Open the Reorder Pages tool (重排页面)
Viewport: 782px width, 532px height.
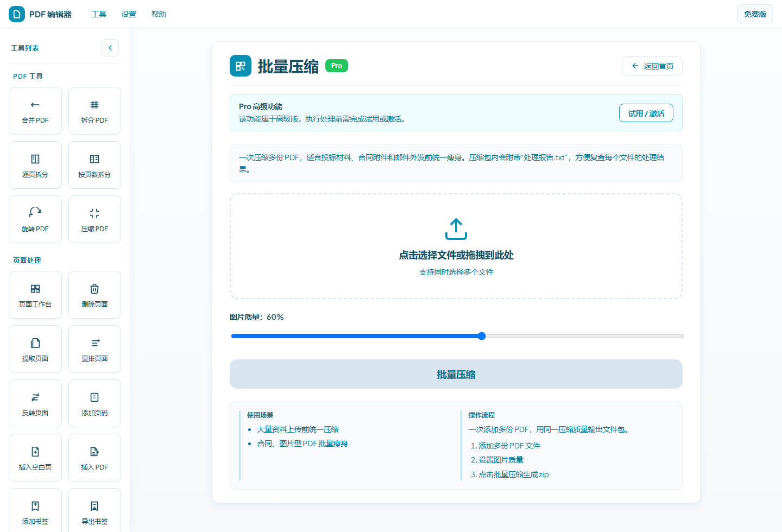coord(94,349)
